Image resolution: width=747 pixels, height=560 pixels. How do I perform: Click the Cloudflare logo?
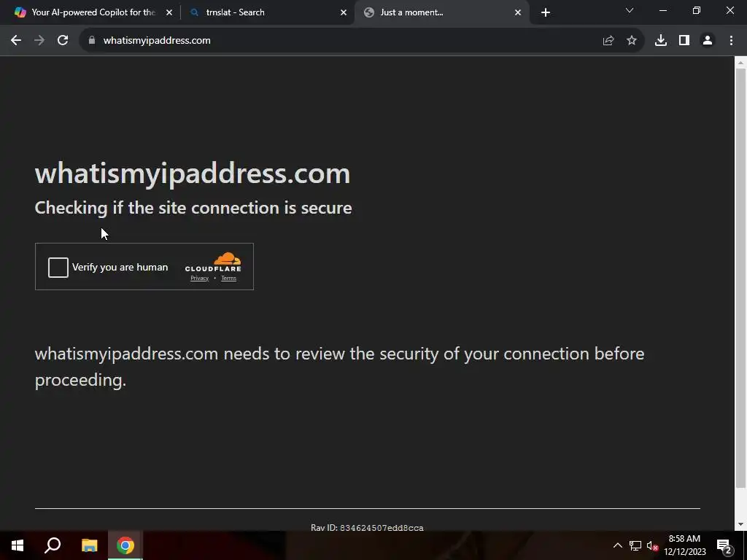213,262
